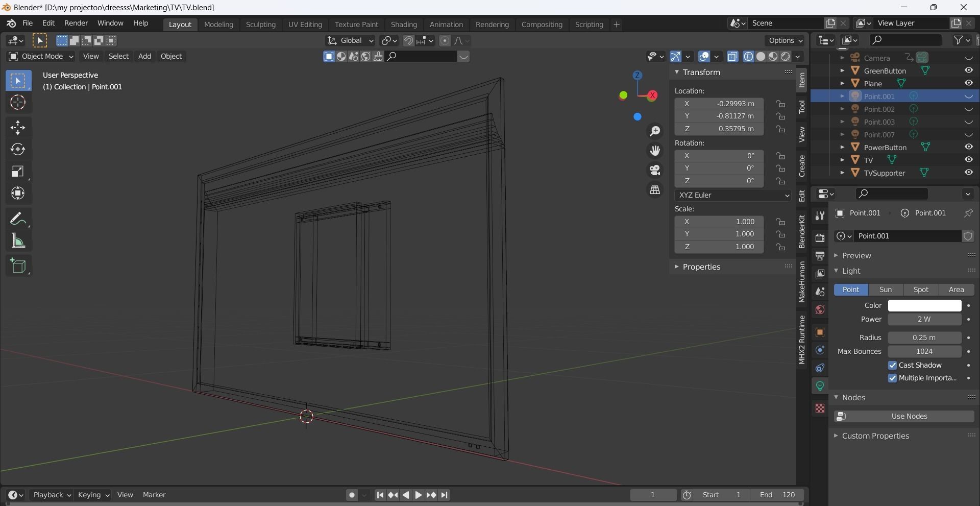
Task: Open the File menu
Action: click(28, 23)
